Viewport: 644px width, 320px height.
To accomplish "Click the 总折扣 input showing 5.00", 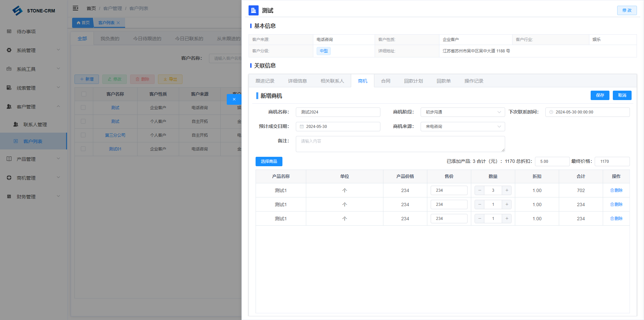I will (552, 162).
